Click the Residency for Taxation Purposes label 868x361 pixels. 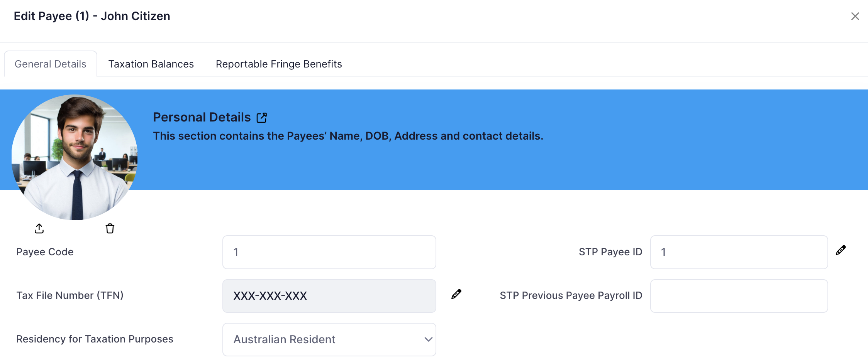tap(95, 339)
